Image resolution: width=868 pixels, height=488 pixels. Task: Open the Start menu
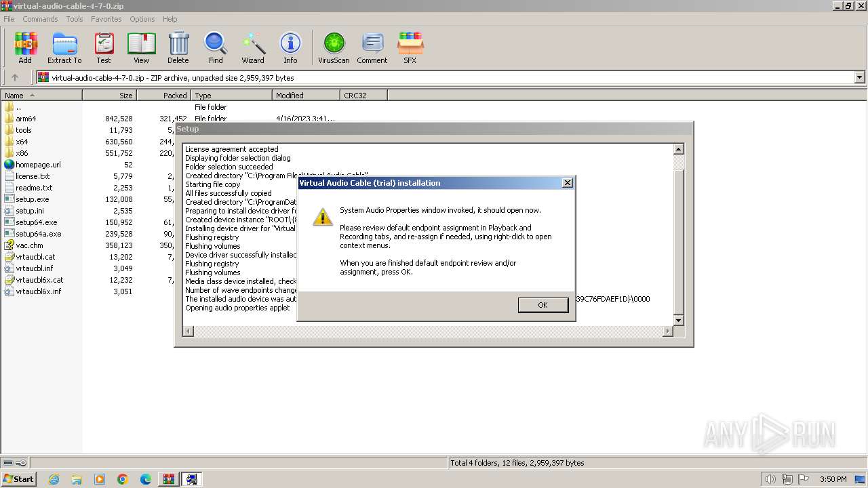pyautogui.click(x=18, y=479)
